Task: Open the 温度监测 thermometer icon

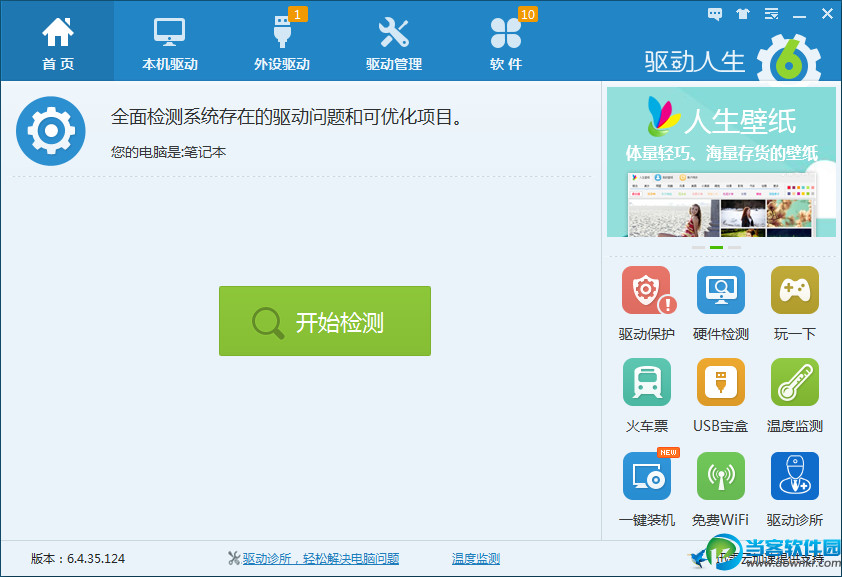Action: (x=795, y=382)
